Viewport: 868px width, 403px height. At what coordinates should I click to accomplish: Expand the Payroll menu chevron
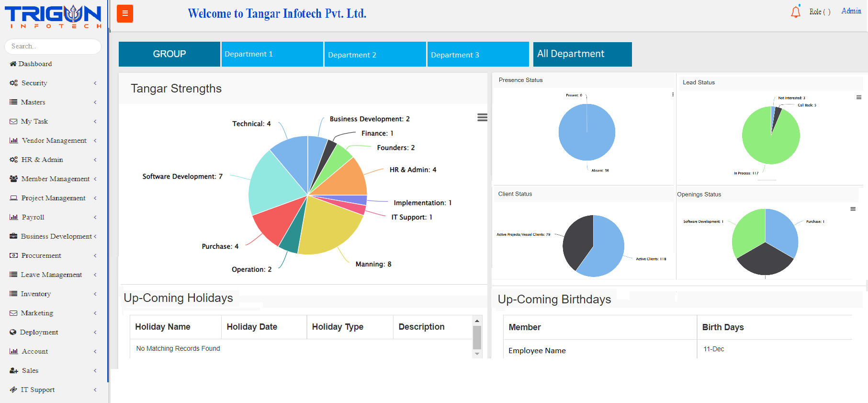click(95, 217)
